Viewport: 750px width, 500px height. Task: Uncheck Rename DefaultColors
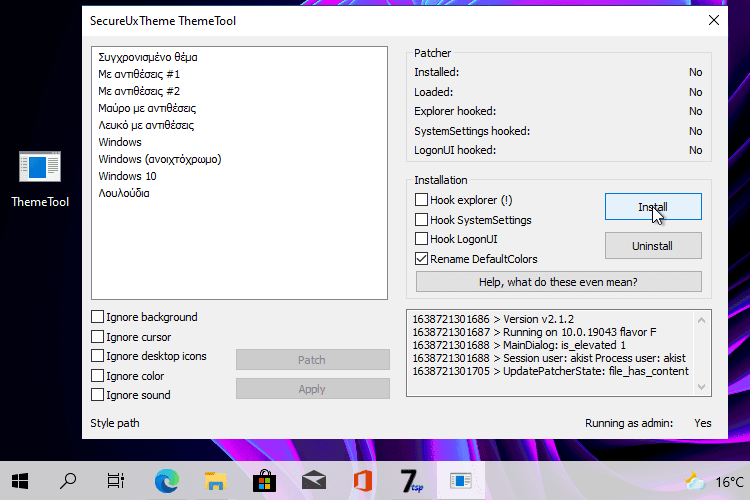coord(421,259)
